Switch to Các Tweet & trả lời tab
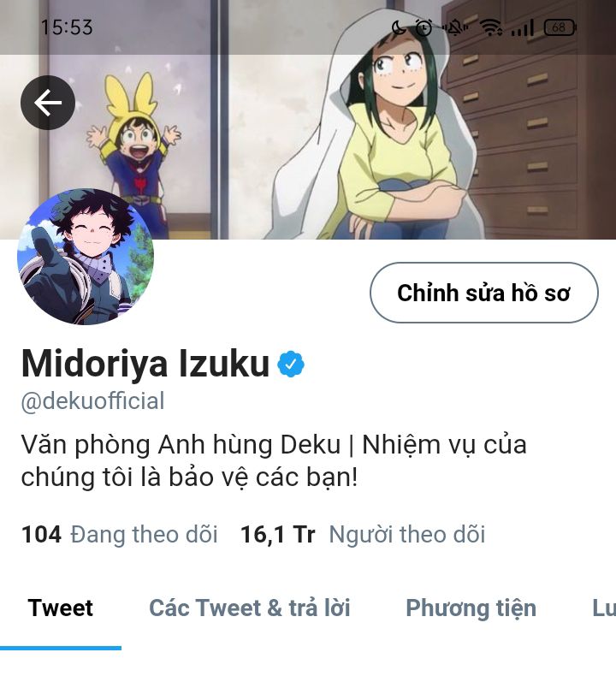Screen dimensions: 616x676 [250, 608]
